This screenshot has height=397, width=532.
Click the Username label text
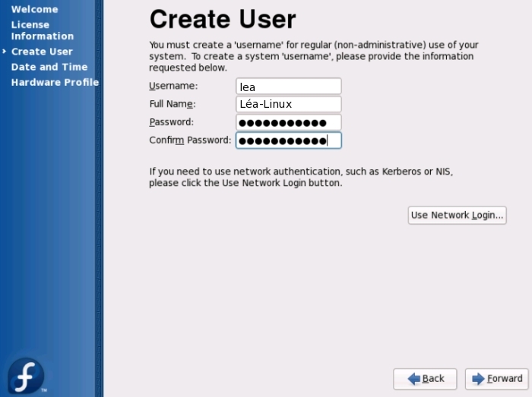pos(173,86)
